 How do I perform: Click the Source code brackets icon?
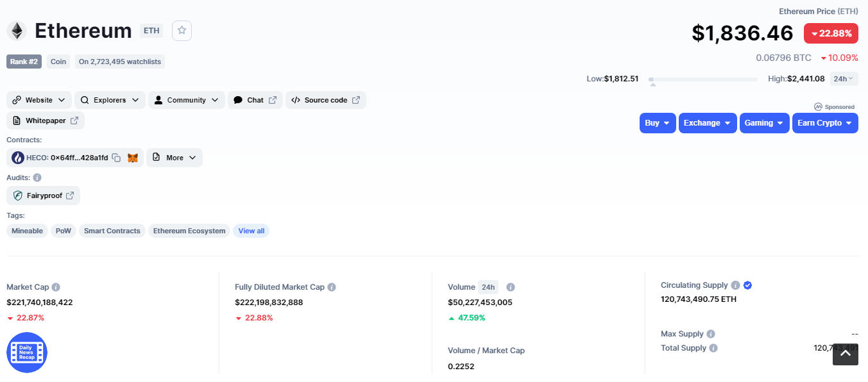tap(296, 100)
